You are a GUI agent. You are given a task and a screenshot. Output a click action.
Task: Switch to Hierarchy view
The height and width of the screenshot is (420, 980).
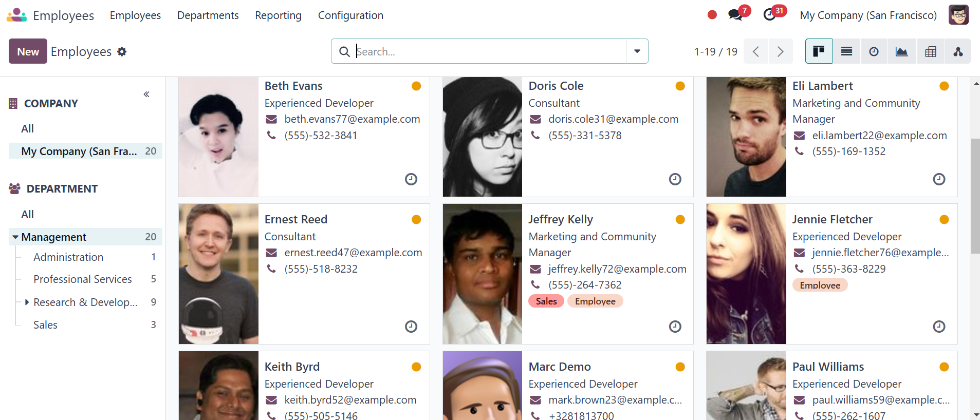(958, 51)
